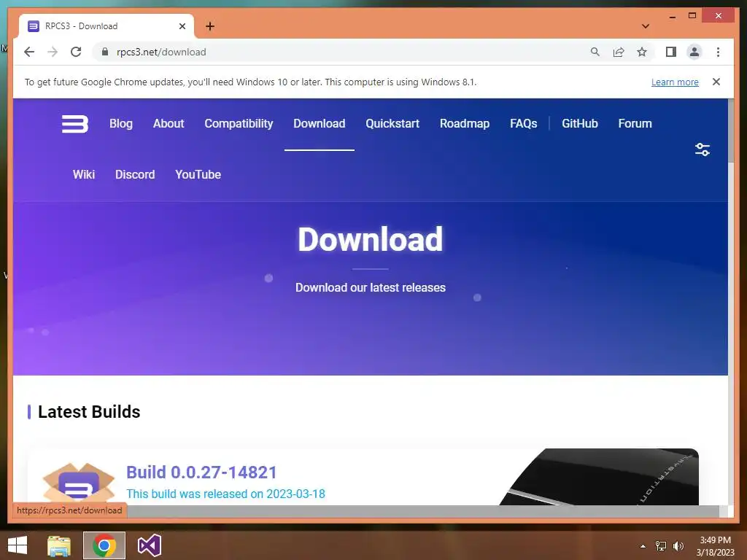Click 'This build was released on 2023-03-18'
The height and width of the screenshot is (560, 747).
(226, 494)
